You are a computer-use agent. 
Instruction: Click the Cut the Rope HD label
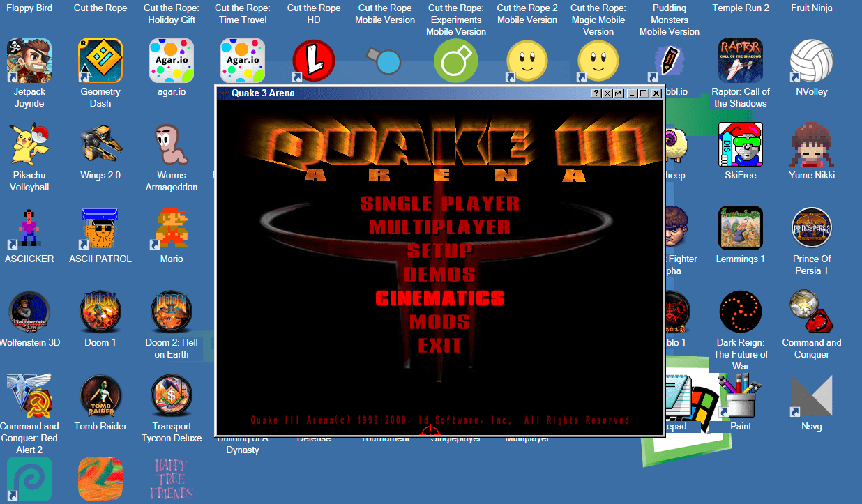(314, 14)
